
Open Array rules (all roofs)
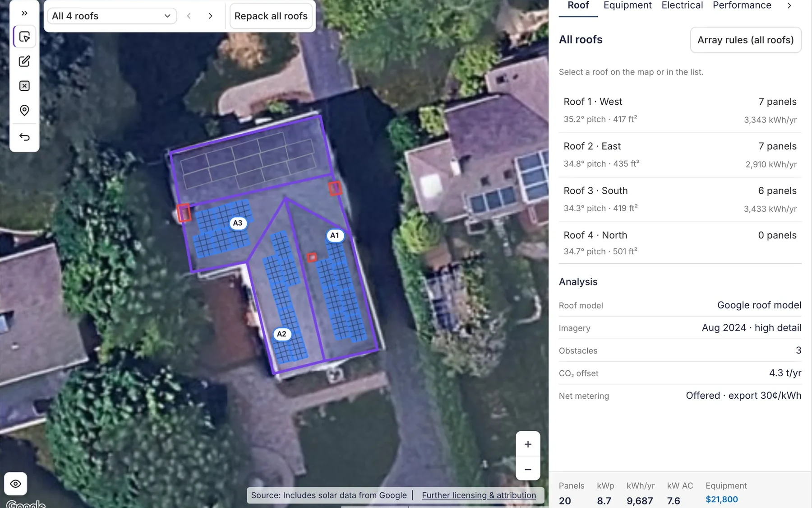pos(746,40)
